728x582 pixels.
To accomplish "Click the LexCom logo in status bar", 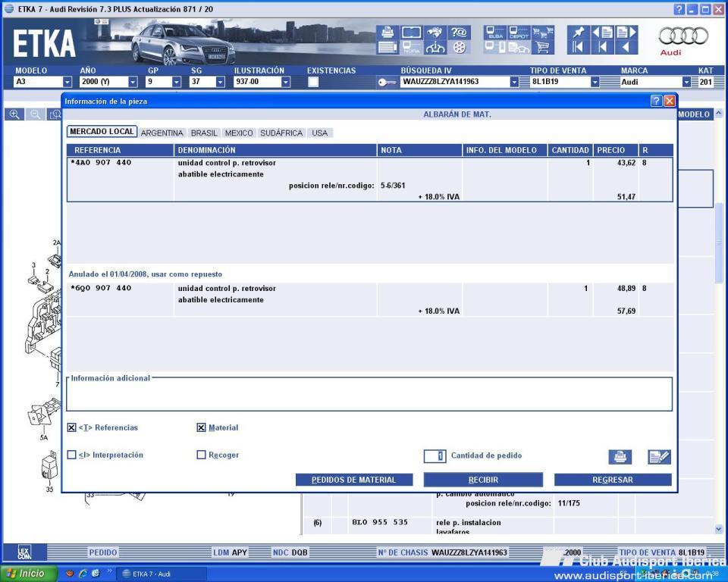I will pyautogui.click(x=24, y=552).
